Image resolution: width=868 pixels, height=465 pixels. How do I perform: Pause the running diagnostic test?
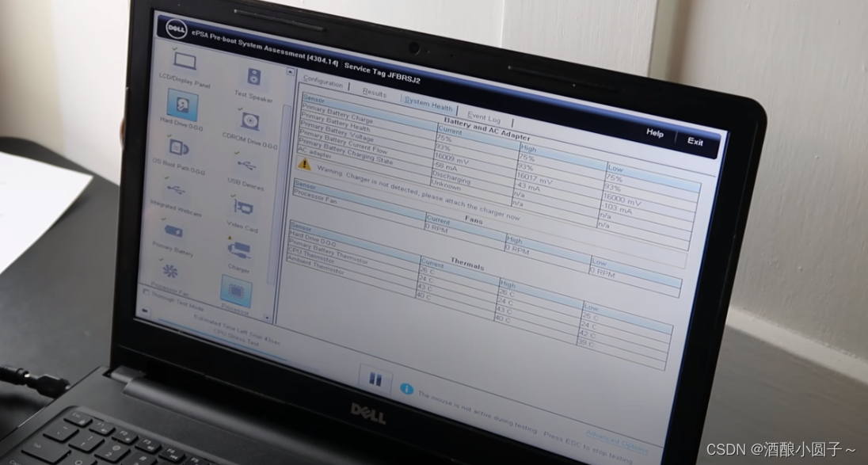point(375,379)
